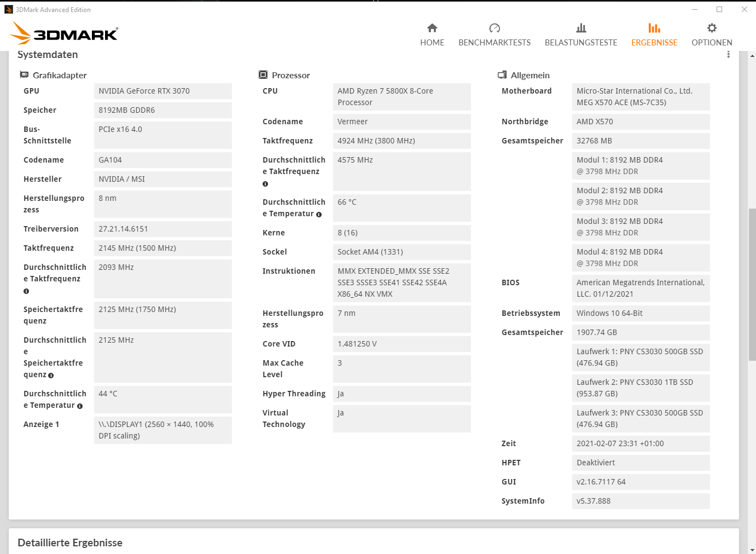Image resolution: width=756 pixels, height=554 pixels.
Task: Expand the Detaillierte Ergebnisse section
Action: pyautogui.click(x=70, y=543)
